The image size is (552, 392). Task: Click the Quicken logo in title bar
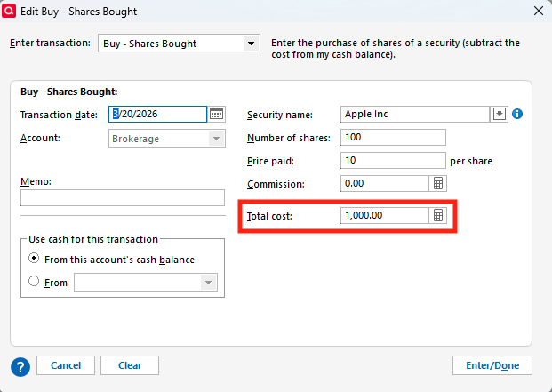click(x=10, y=10)
